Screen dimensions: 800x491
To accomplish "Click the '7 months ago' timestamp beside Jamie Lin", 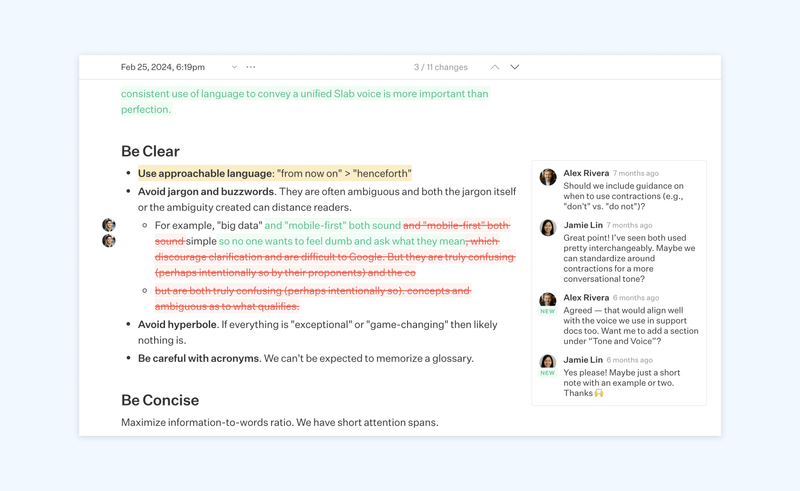I will click(x=629, y=225).
